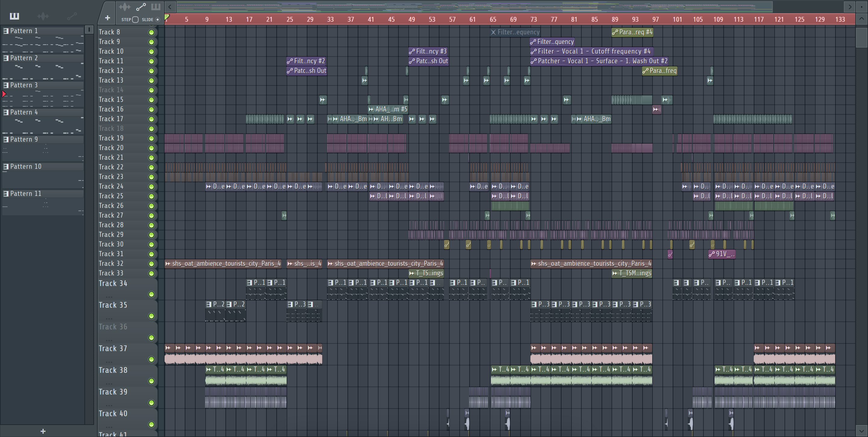The width and height of the screenshot is (868, 437).
Task: Click the playlist automation clip focus icon
Action: 141,7
